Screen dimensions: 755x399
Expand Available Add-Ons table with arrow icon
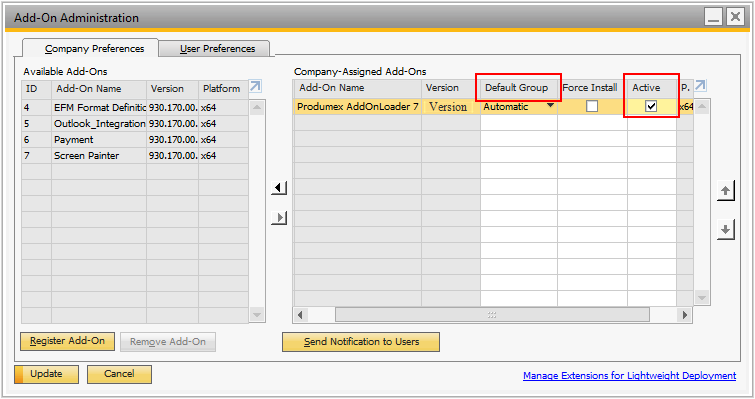(x=255, y=87)
